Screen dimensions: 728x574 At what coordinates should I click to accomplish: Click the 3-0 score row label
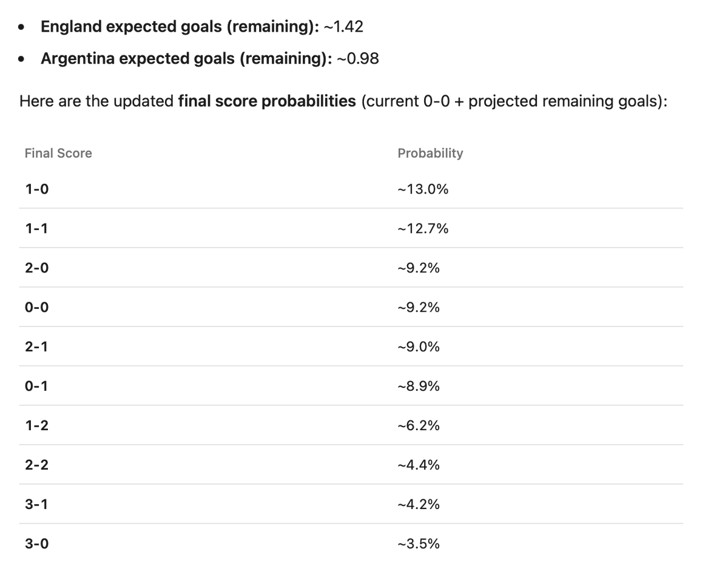point(36,544)
